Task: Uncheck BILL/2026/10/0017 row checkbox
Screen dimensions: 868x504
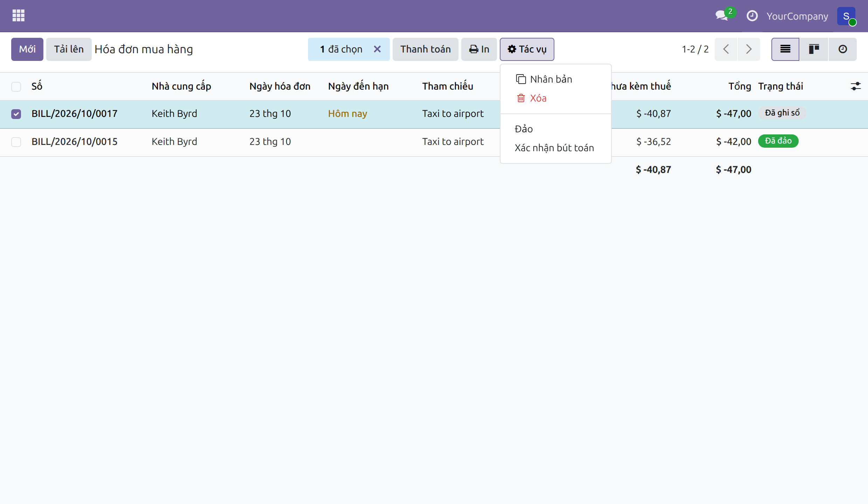Action: (x=16, y=114)
